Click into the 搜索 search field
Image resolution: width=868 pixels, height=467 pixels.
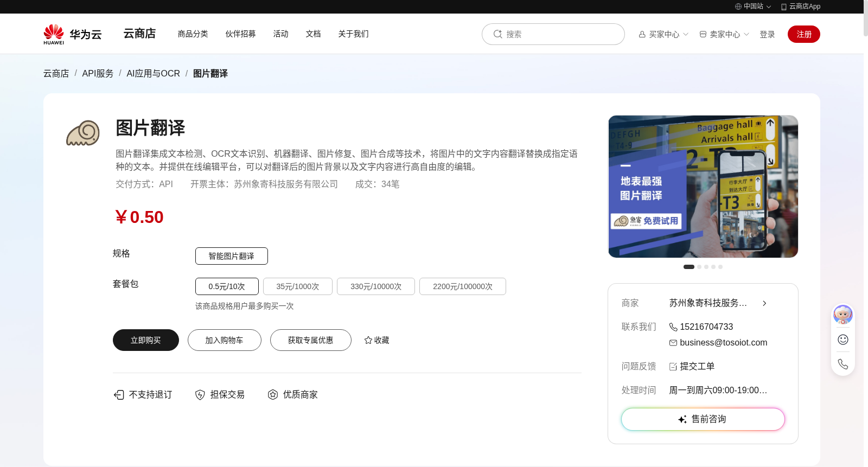[553, 34]
